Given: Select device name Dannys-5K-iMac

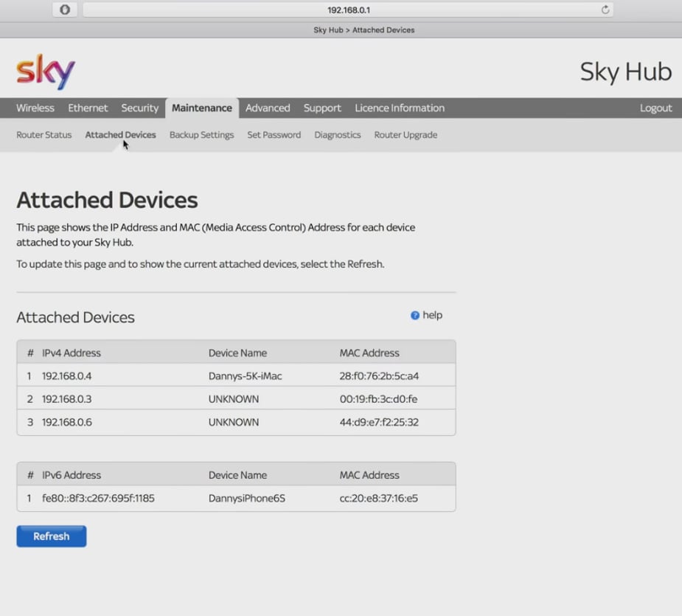Looking at the screenshot, I should click(246, 376).
